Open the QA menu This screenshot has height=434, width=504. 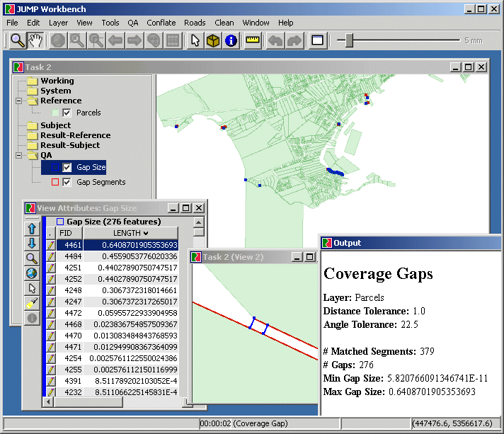[133, 23]
